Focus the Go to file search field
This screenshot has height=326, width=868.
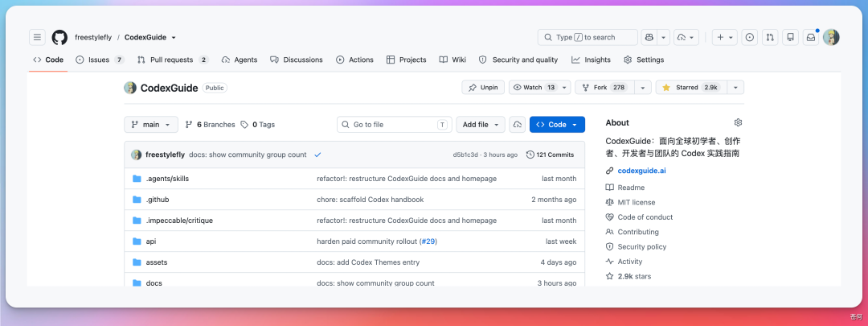click(394, 125)
